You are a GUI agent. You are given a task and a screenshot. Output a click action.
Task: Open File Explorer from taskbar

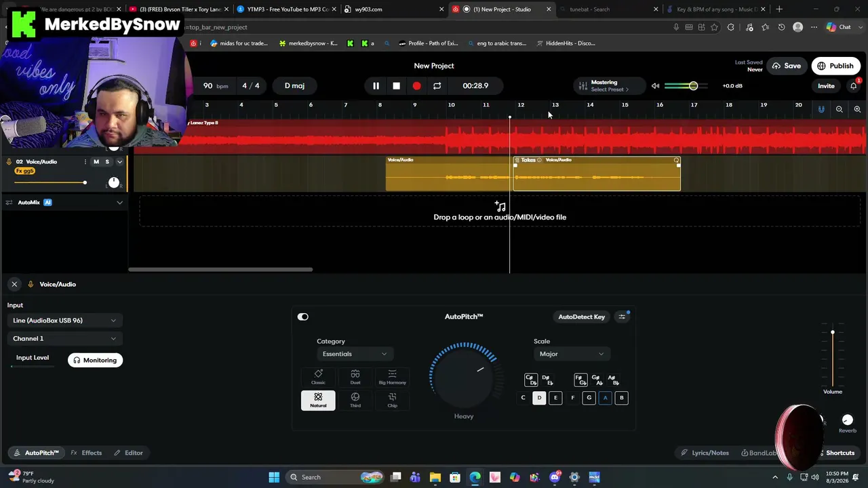(x=435, y=477)
